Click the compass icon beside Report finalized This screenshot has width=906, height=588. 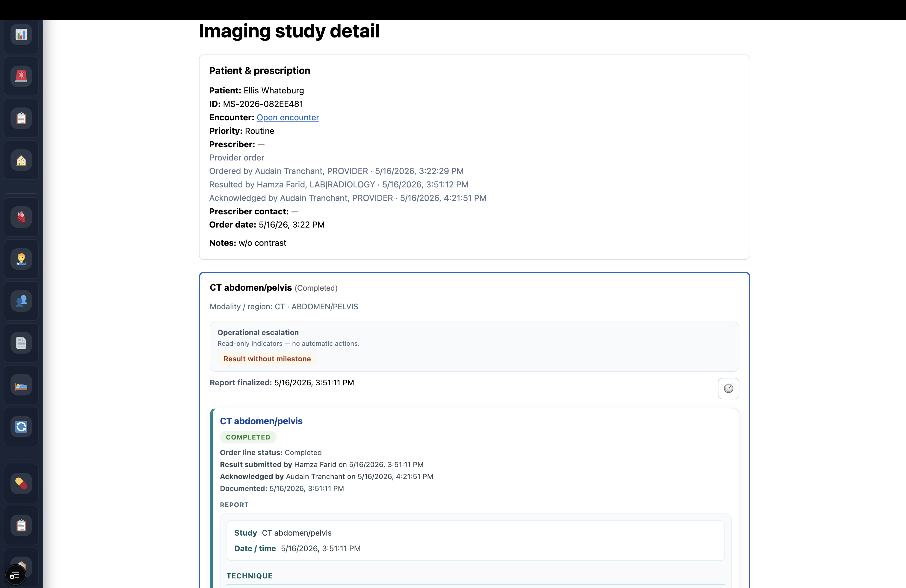[728, 388]
